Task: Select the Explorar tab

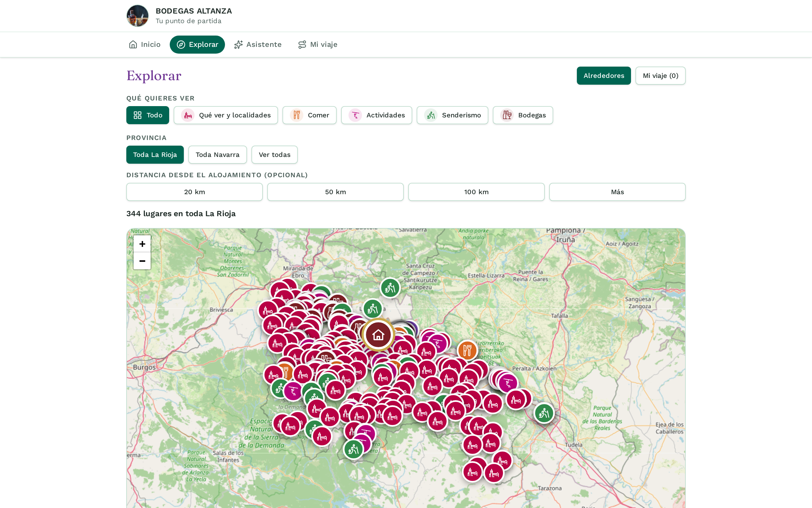Action: 197,44
